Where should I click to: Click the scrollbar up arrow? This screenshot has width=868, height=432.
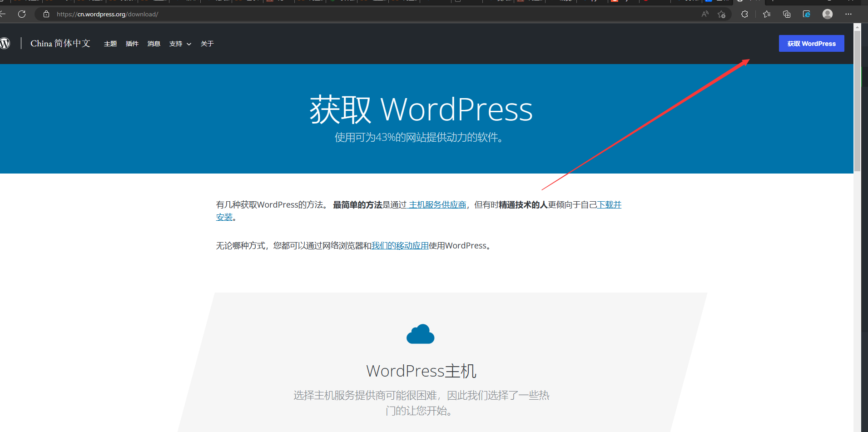click(857, 27)
